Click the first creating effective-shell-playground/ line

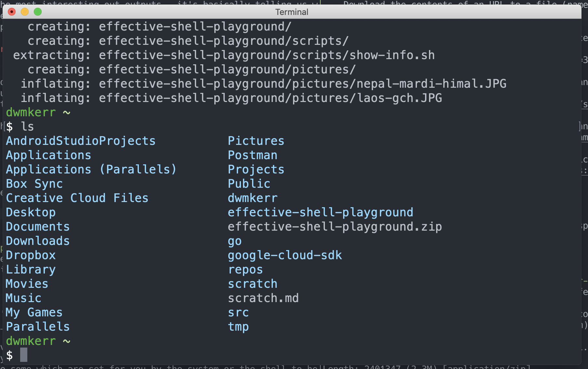[159, 27]
